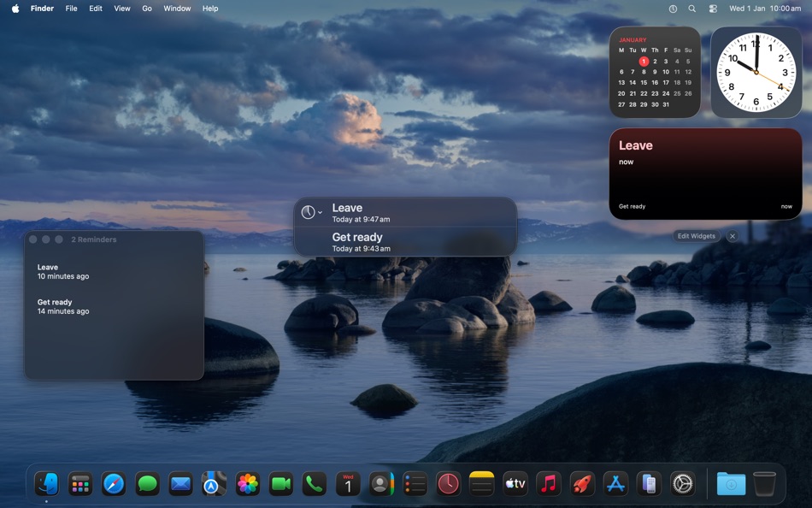
Task: Open the Reminders app icon
Action: [415, 483]
